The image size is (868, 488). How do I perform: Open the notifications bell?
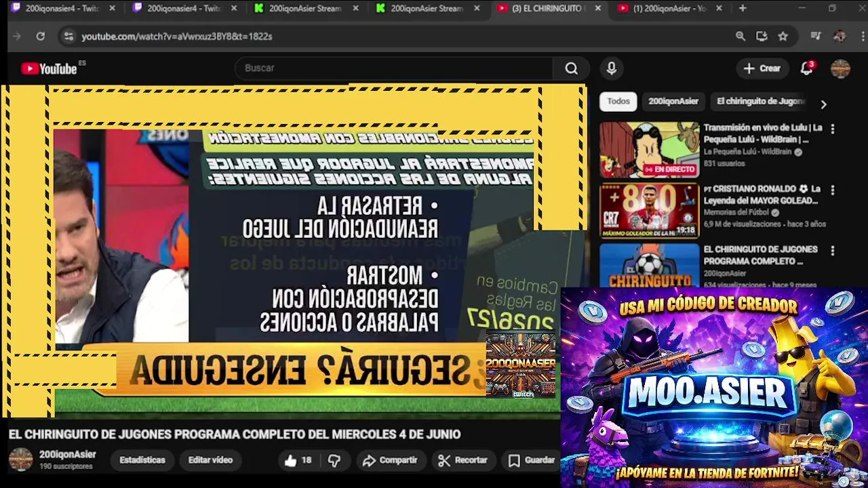[x=806, y=68]
